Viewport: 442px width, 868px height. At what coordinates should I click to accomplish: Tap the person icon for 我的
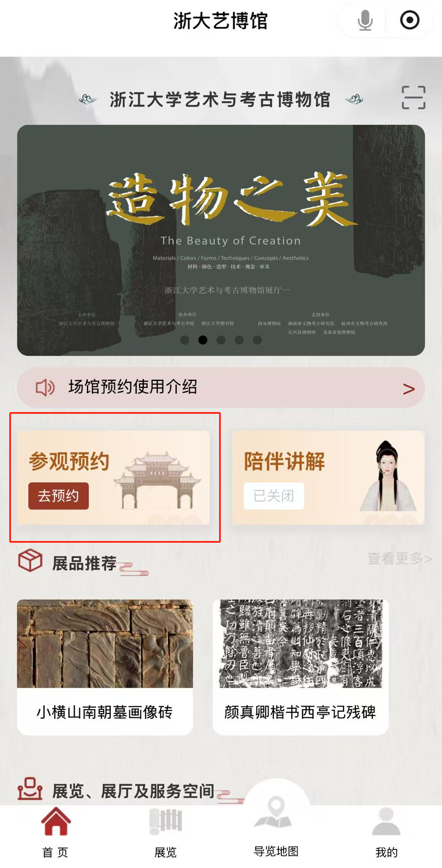tap(386, 821)
